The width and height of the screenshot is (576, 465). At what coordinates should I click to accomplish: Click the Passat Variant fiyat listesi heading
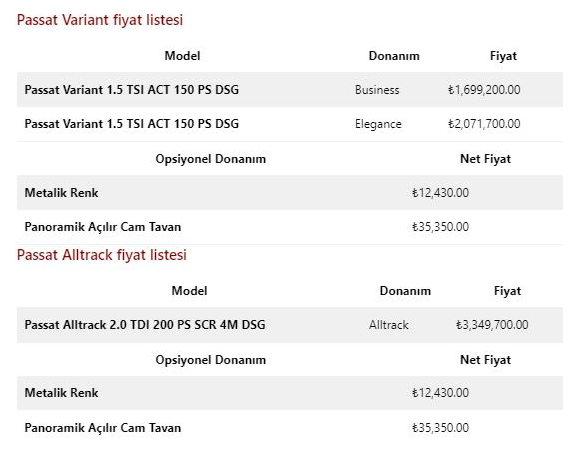[x=100, y=20]
